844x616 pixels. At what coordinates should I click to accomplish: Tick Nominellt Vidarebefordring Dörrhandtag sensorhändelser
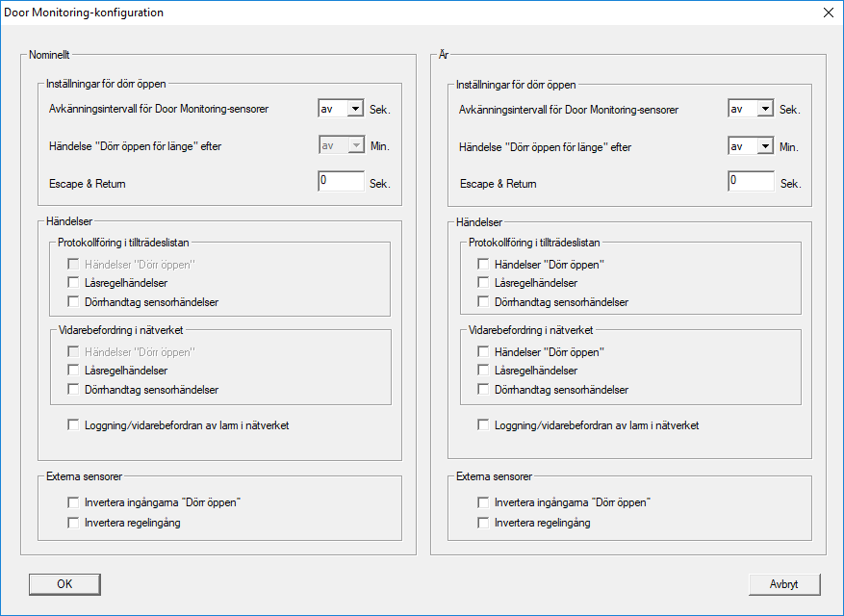click(73, 390)
